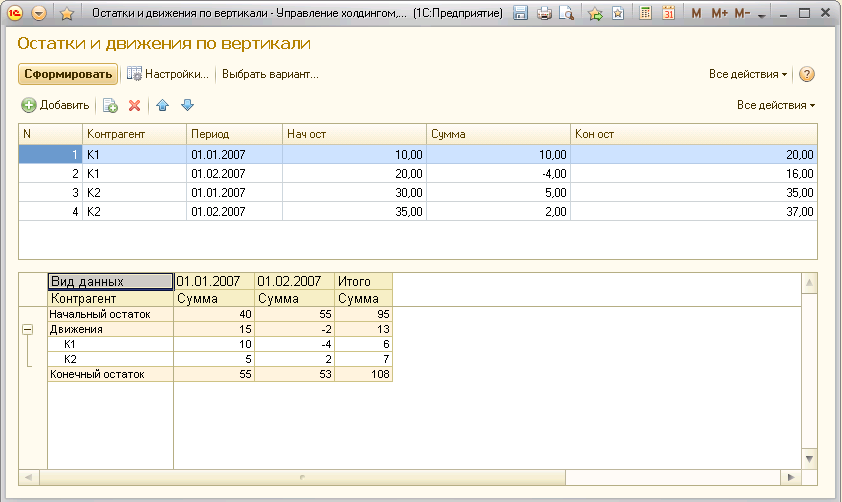Collapse the Движения group in report
The width and height of the screenshot is (842, 502).
(27, 329)
